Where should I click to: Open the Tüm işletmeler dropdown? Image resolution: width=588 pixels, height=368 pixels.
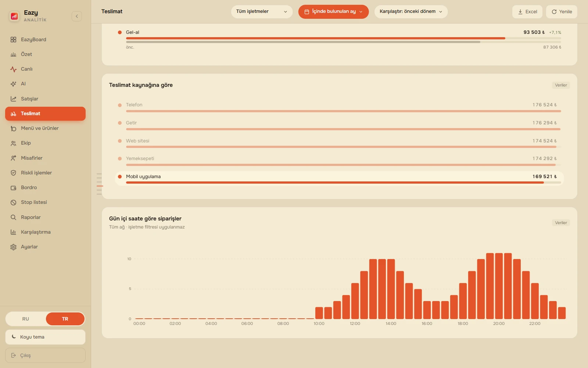(262, 12)
